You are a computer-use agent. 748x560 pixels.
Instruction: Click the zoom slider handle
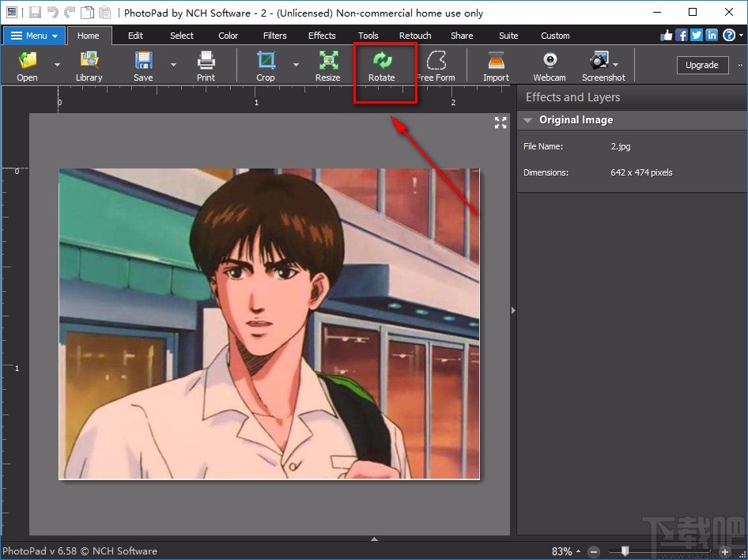click(625, 551)
